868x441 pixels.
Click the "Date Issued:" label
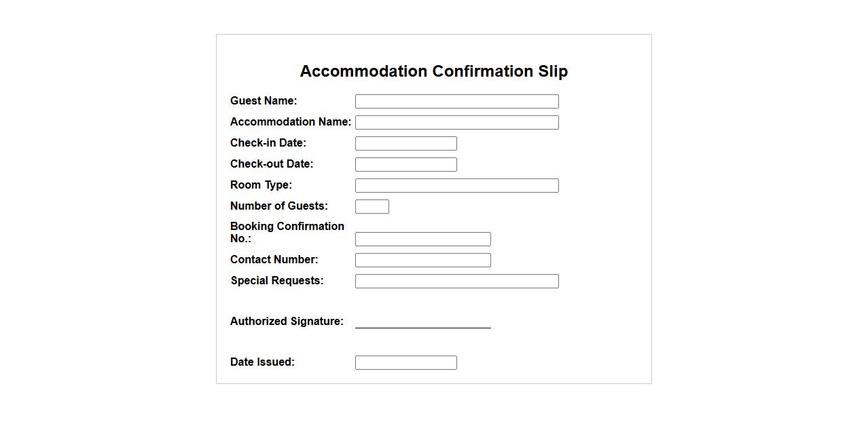262,362
